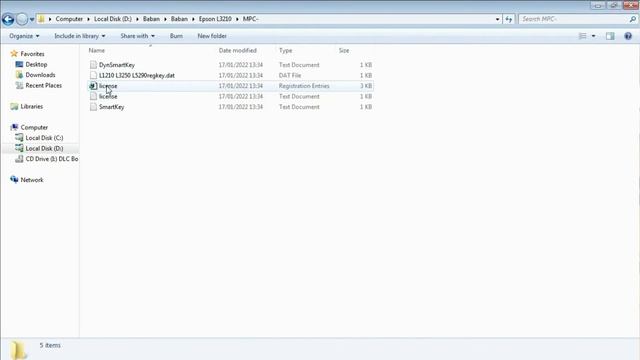Open the Share with menu
The height and width of the screenshot is (360, 640).
[x=137, y=36]
